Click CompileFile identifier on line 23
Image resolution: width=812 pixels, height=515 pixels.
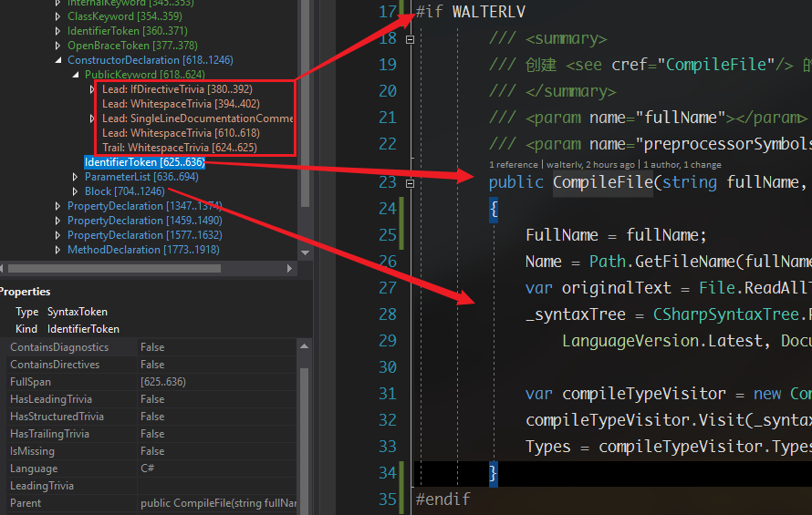[x=603, y=182]
